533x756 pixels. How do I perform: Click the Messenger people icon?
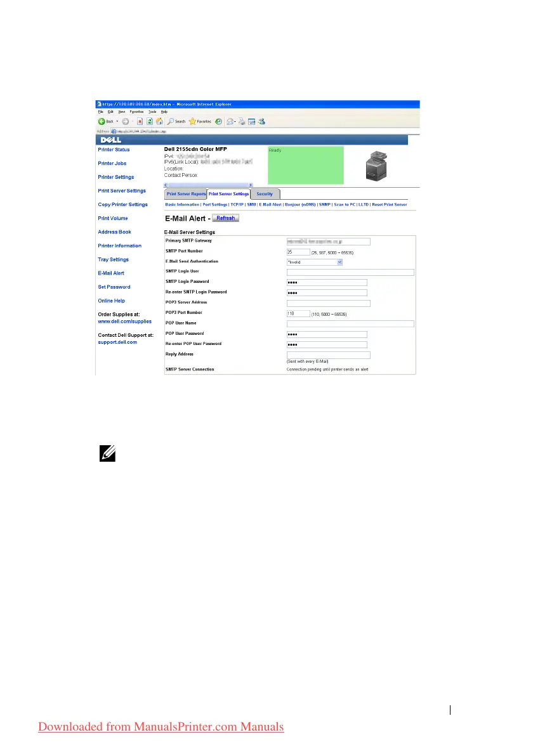coord(261,122)
